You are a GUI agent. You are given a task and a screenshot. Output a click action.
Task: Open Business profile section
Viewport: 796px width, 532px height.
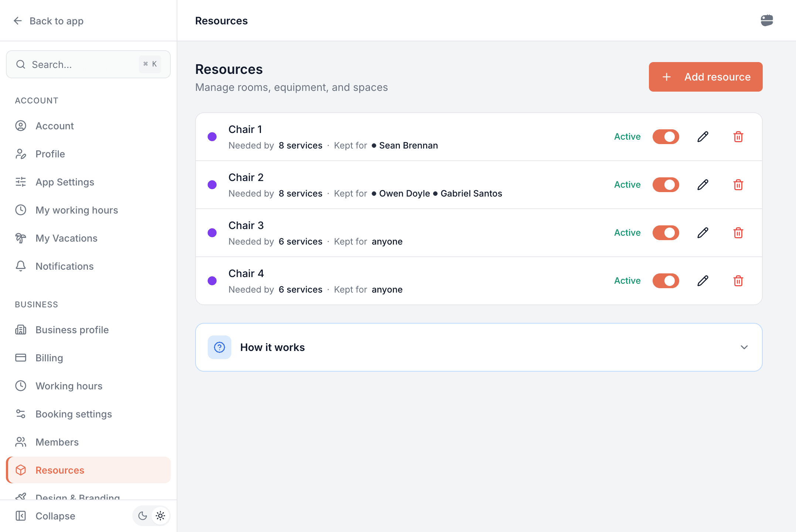(88, 330)
